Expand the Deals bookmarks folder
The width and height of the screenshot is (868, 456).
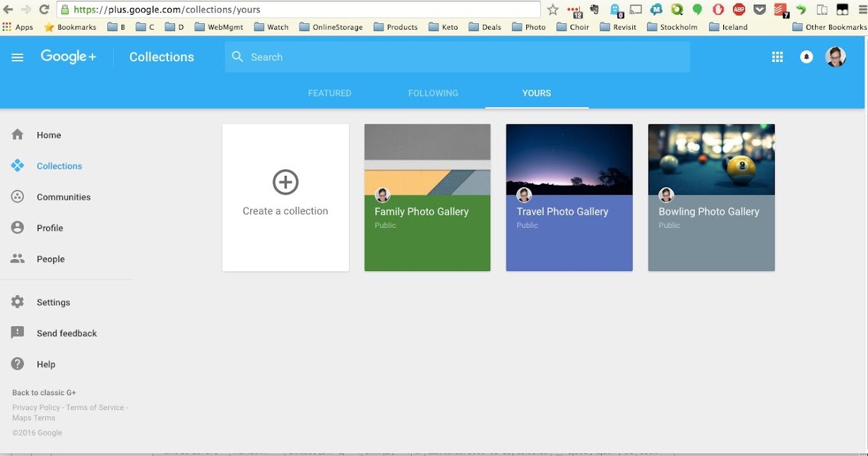(x=484, y=27)
